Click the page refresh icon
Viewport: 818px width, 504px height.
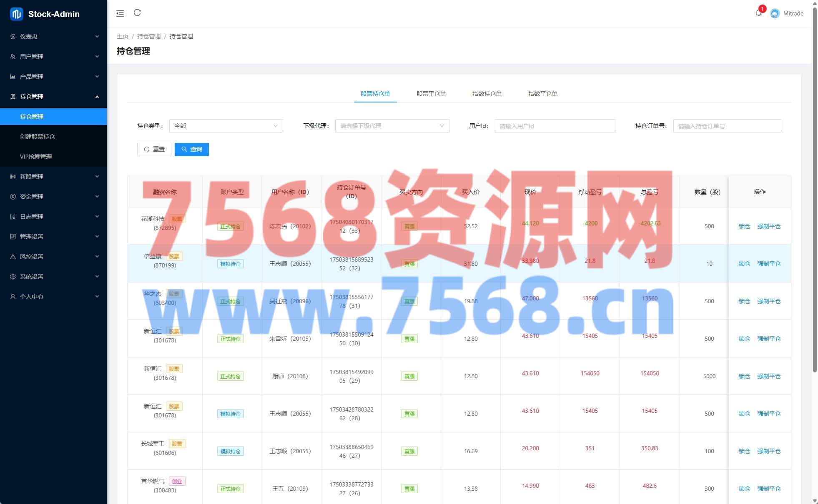pyautogui.click(x=137, y=13)
